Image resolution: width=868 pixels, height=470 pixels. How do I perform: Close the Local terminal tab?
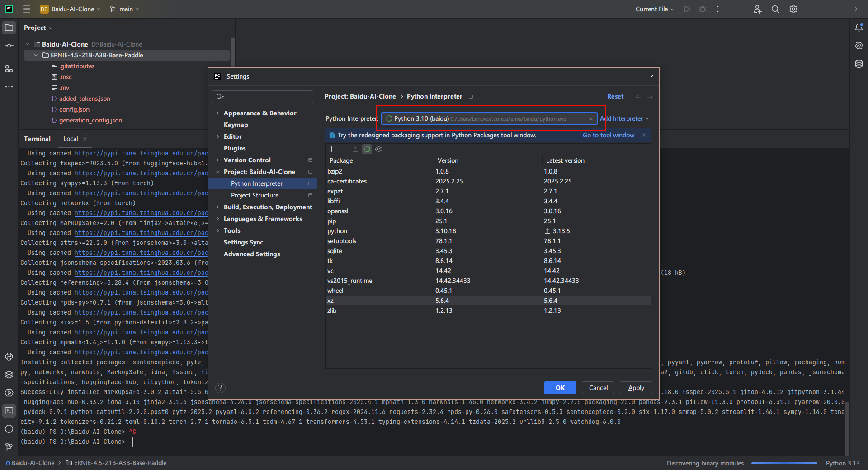point(85,139)
